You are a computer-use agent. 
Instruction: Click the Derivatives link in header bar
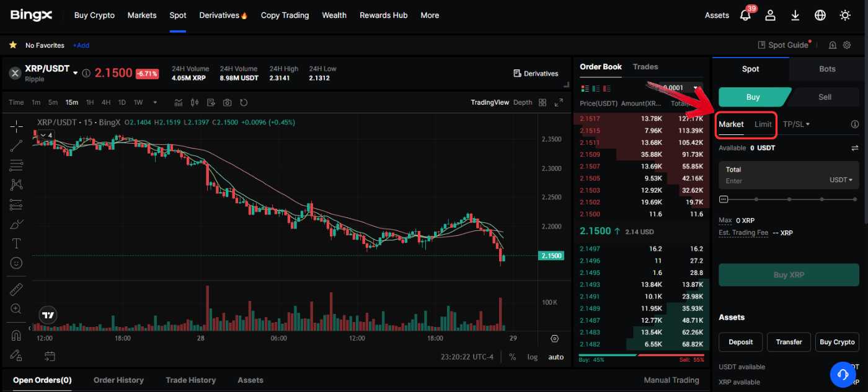tap(536, 73)
